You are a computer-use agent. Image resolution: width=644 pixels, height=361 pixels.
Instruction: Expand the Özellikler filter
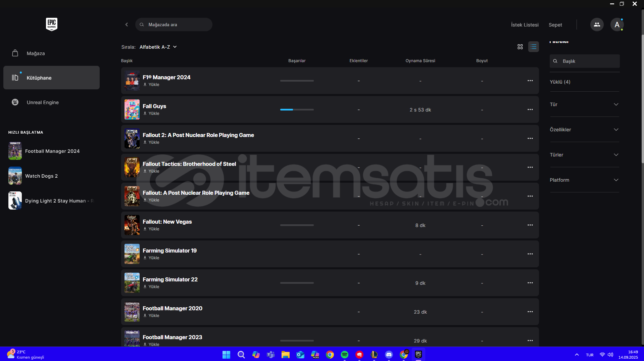coord(584,130)
